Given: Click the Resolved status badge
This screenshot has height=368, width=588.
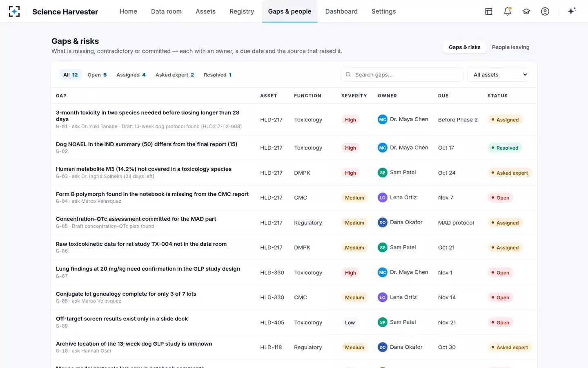Looking at the screenshot, I should point(505,148).
